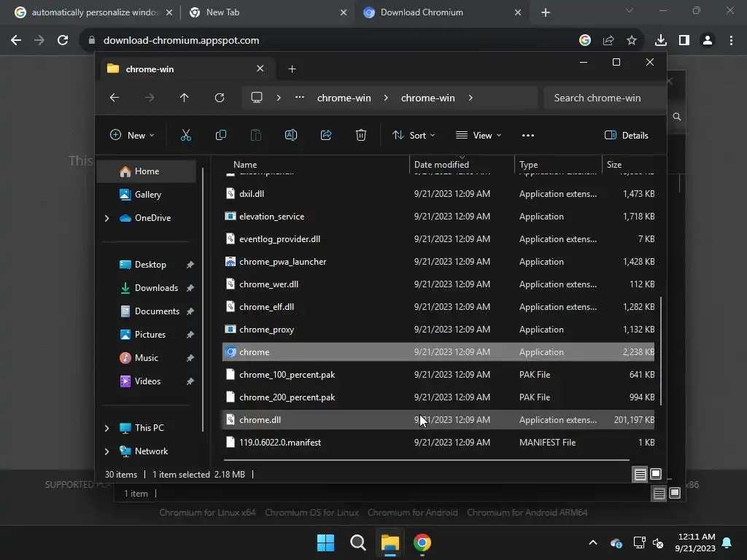Open the notification bell in taskbar
Image resolution: width=747 pixels, height=560 pixels.
point(727,542)
